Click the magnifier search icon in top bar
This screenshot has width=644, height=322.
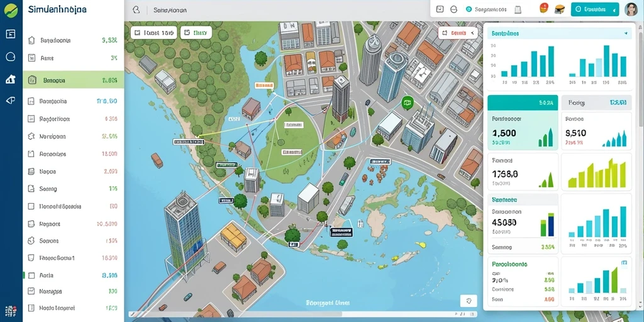point(136,10)
